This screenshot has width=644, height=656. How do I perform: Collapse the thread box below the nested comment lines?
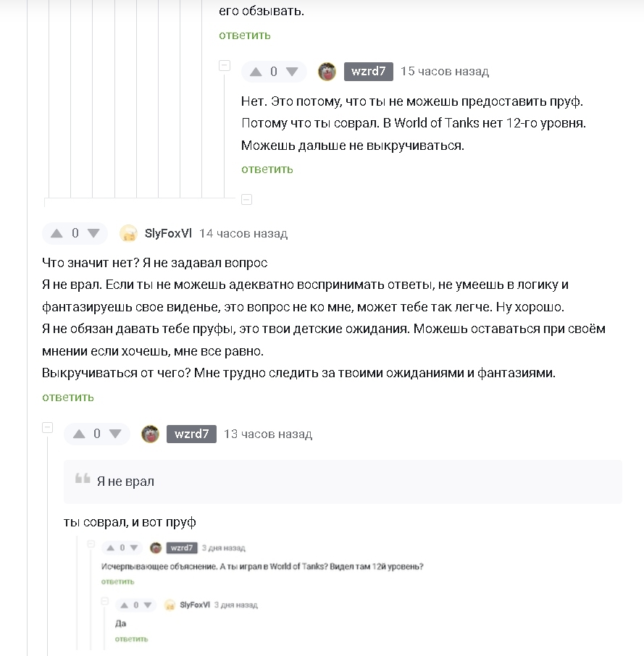pyautogui.click(x=246, y=199)
